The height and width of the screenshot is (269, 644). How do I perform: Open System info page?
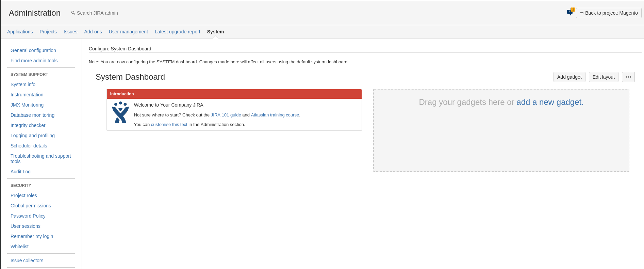click(23, 84)
